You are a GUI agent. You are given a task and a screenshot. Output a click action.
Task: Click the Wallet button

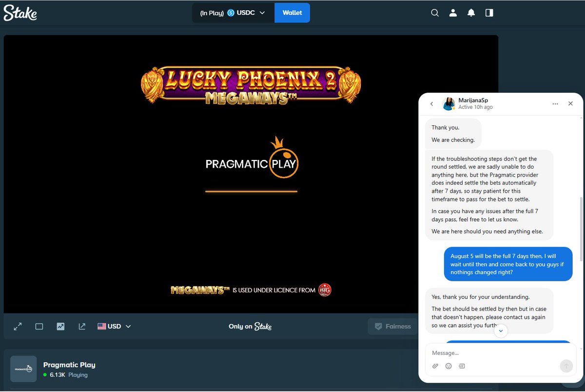pos(292,13)
